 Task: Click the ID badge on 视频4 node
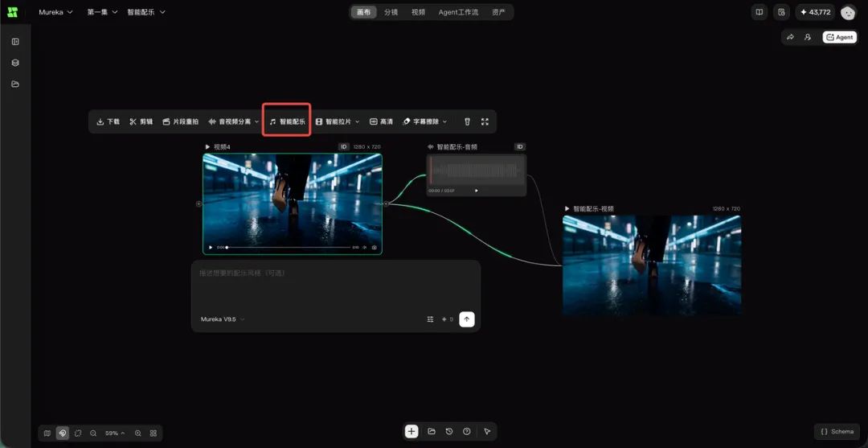(344, 146)
